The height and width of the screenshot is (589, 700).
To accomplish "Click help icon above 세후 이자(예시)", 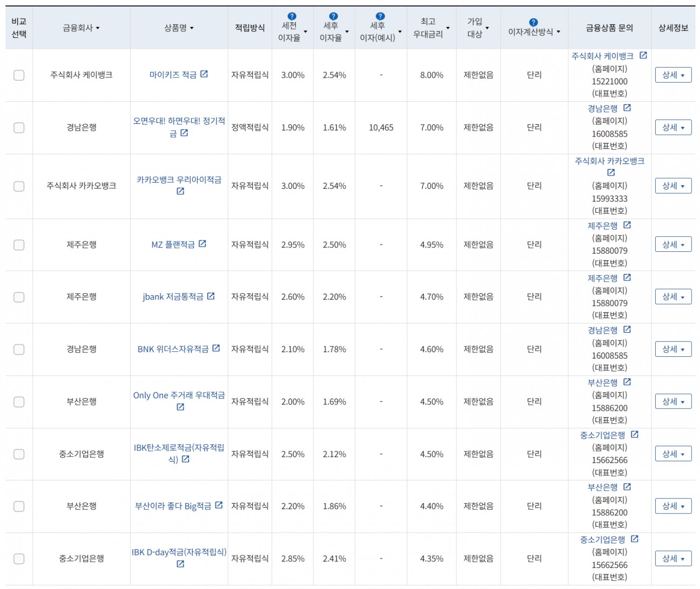I will (380, 16).
